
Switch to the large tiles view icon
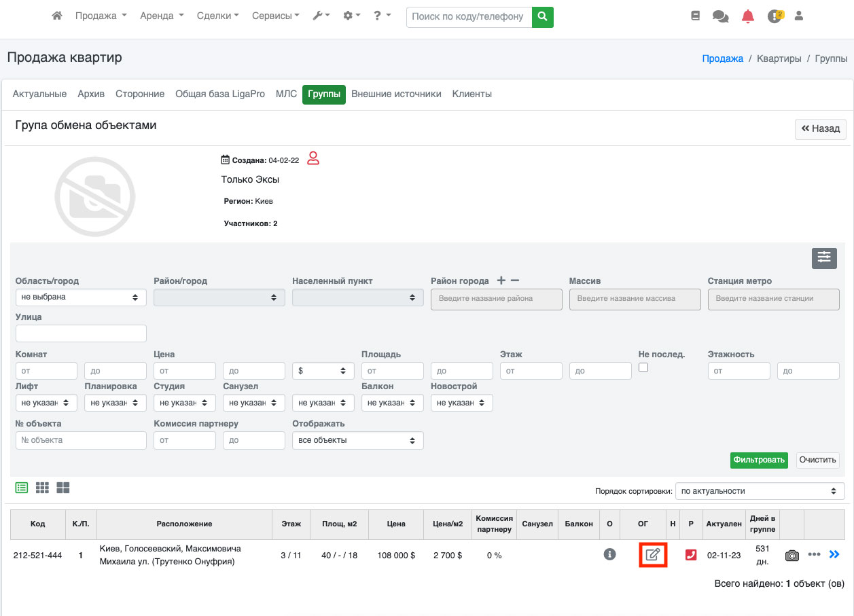pyautogui.click(x=63, y=488)
